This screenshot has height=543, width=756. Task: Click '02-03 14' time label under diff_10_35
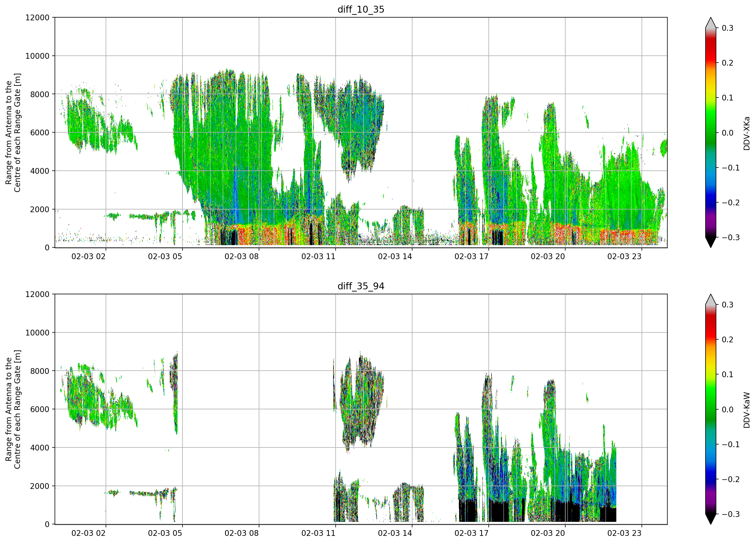(x=395, y=256)
